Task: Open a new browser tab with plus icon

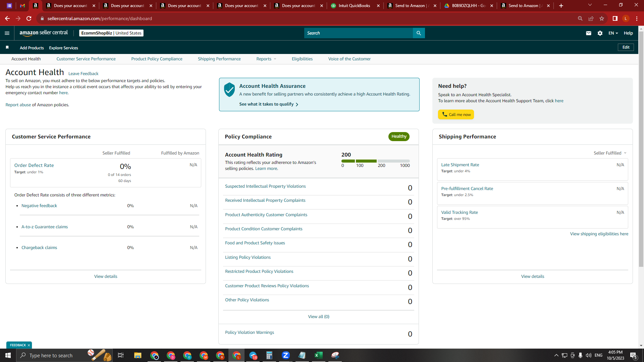Action: tap(561, 6)
